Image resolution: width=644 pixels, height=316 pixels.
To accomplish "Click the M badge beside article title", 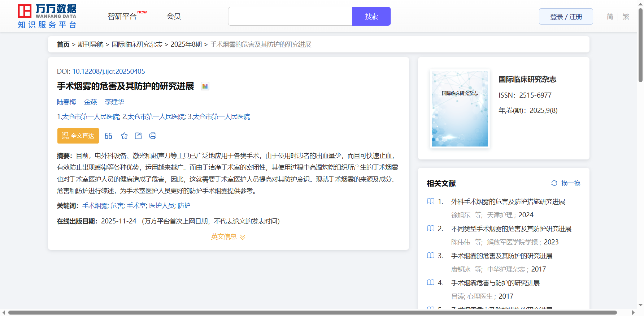I will tap(205, 86).
